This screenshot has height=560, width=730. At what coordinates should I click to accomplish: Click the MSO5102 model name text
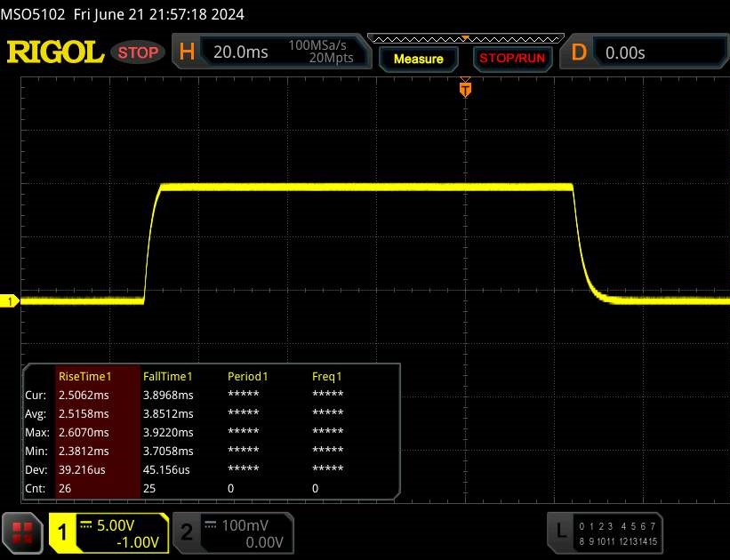(x=33, y=14)
